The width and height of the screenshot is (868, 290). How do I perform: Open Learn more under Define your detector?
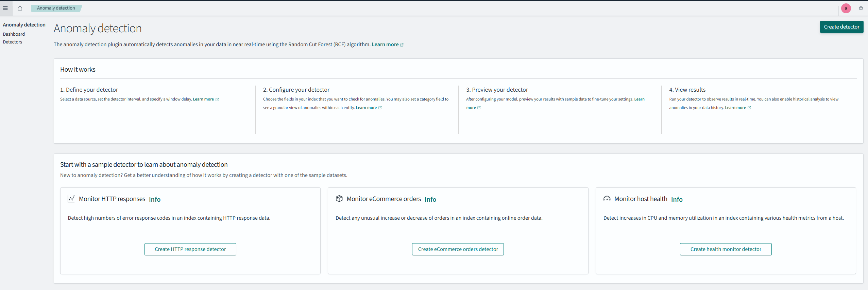pos(203,99)
